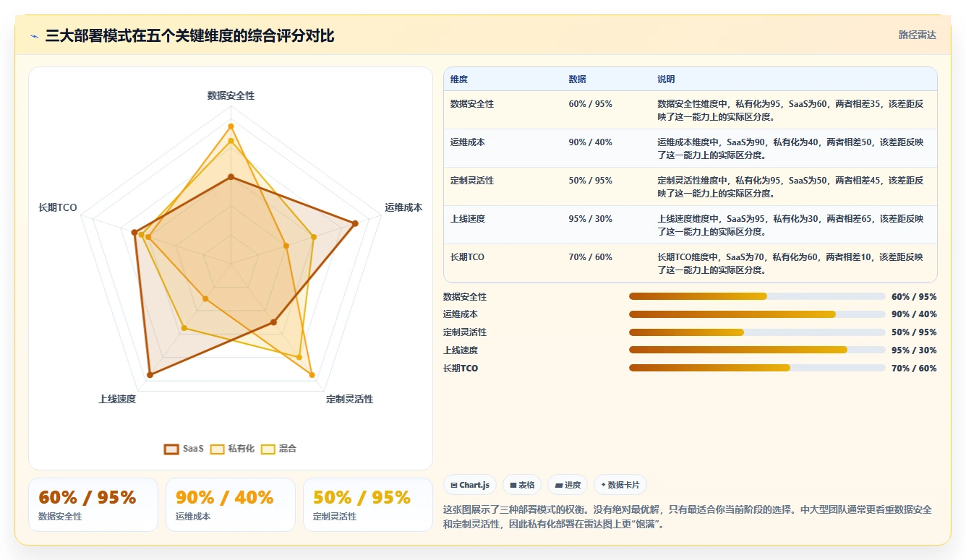Click the 表格 tag
Screen dimensions: 966x560
[x=522, y=485]
